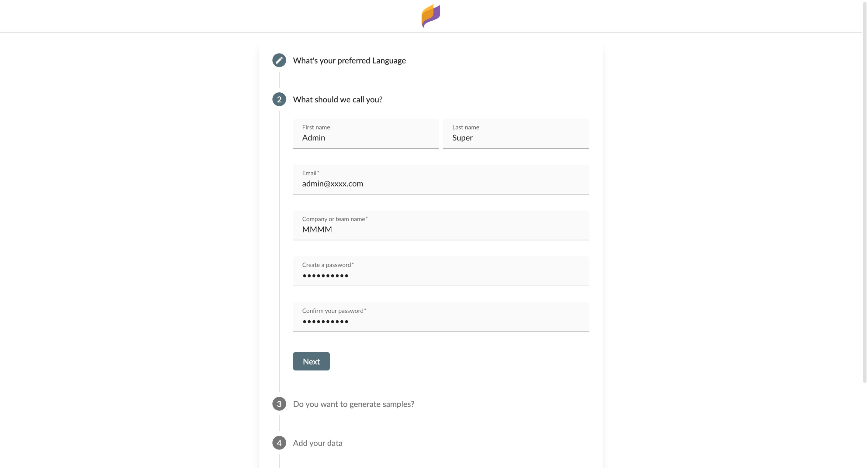Image resolution: width=868 pixels, height=468 pixels.
Task: Click the step 3 number circle
Action: tap(279, 404)
